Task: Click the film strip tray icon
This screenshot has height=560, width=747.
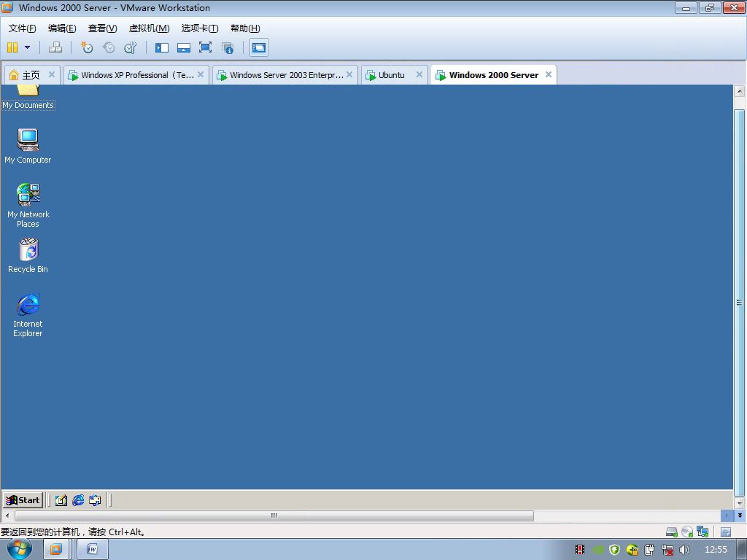Action: (x=580, y=550)
